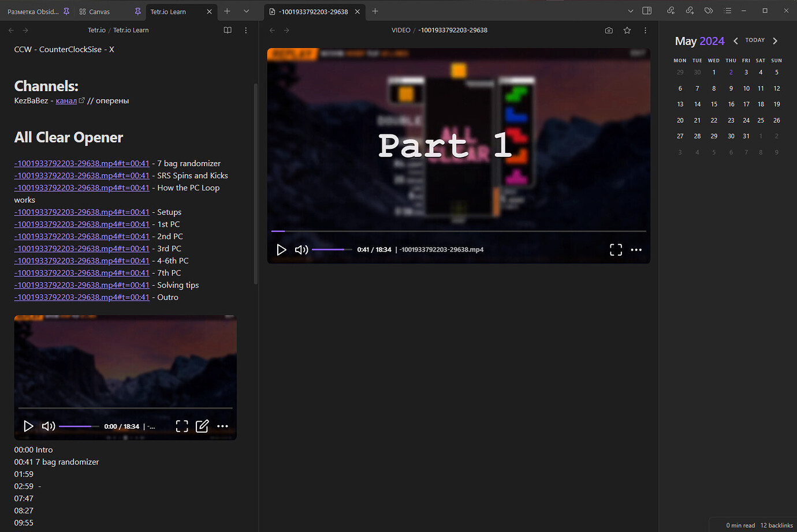Open the backlinks panel icon
This screenshot has height=532, width=797.
point(671,11)
